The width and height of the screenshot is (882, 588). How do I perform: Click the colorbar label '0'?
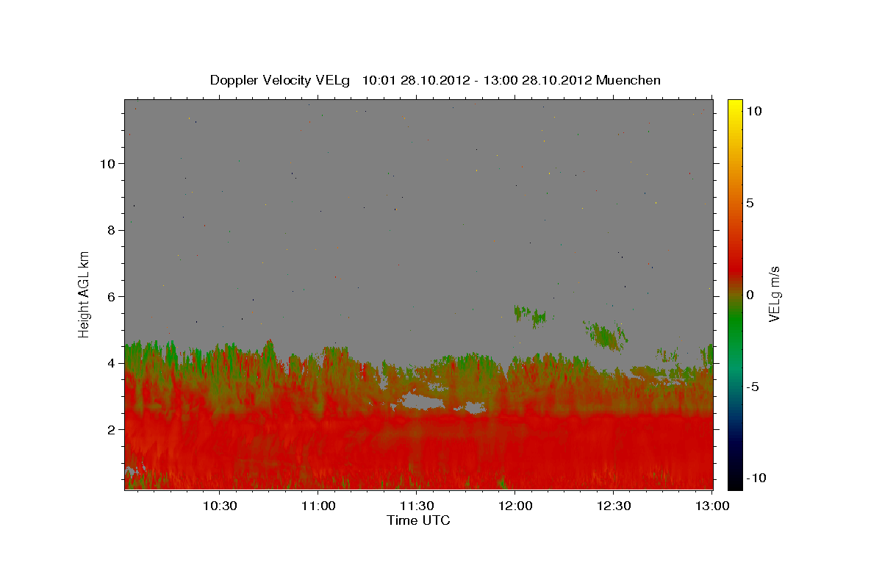(750, 295)
